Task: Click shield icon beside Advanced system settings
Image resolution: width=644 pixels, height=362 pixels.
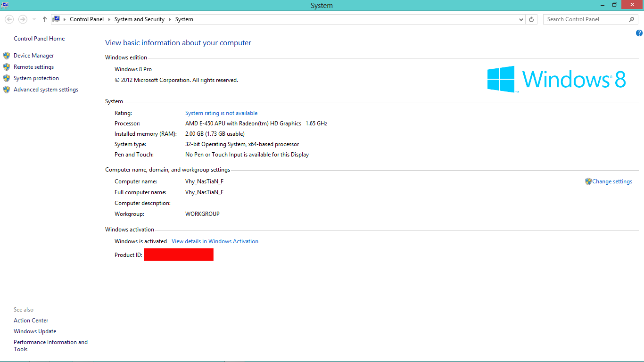Action: pos(7,90)
